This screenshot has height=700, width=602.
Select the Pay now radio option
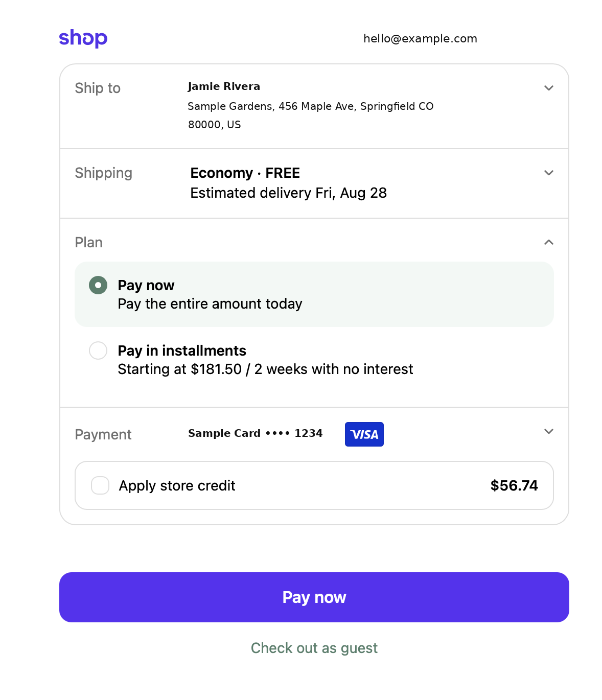(x=98, y=285)
